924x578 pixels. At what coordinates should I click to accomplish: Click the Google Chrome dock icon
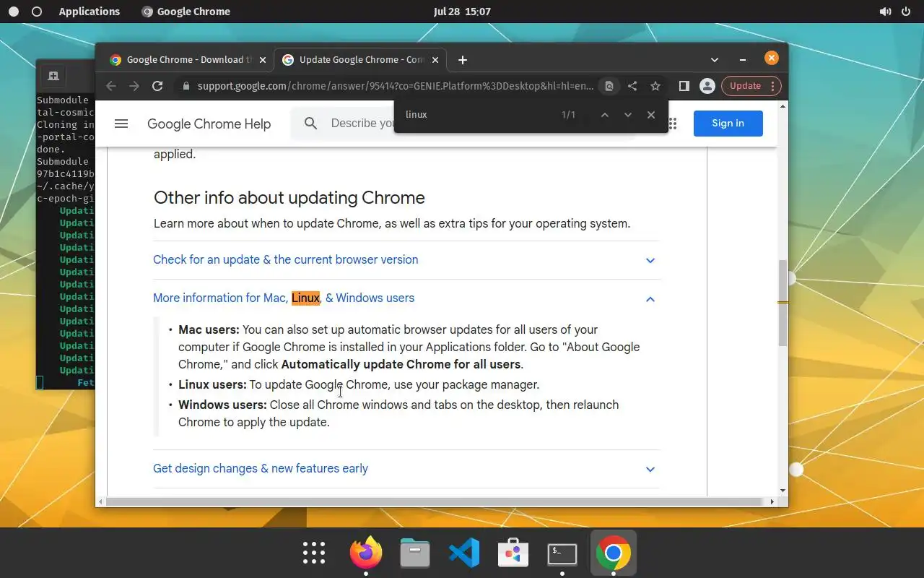(613, 553)
